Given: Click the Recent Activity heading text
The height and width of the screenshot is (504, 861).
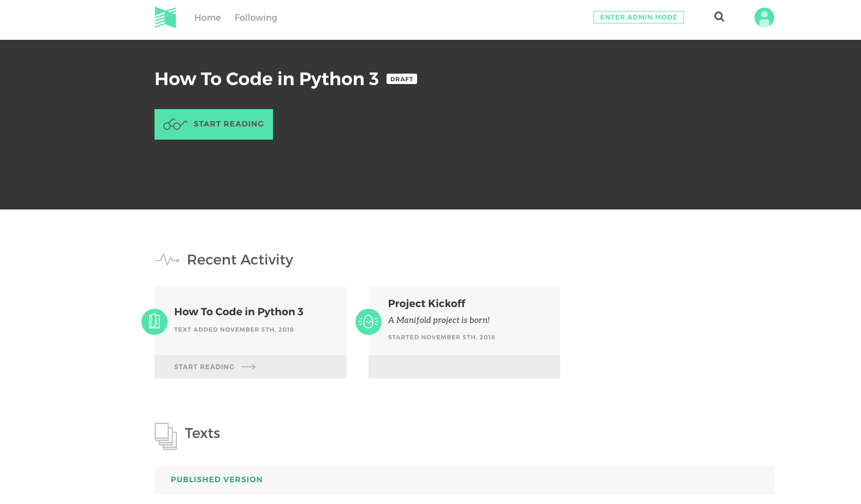Looking at the screenshot, I should (x=240, y=260).
